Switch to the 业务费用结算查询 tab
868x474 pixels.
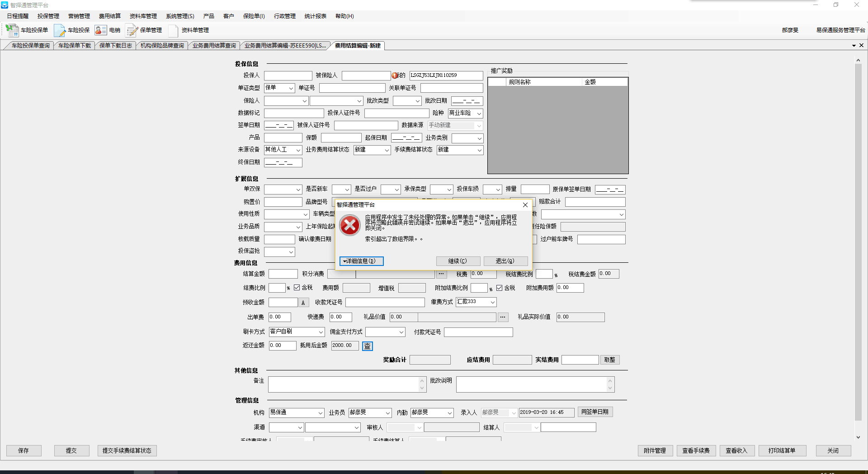214,46
